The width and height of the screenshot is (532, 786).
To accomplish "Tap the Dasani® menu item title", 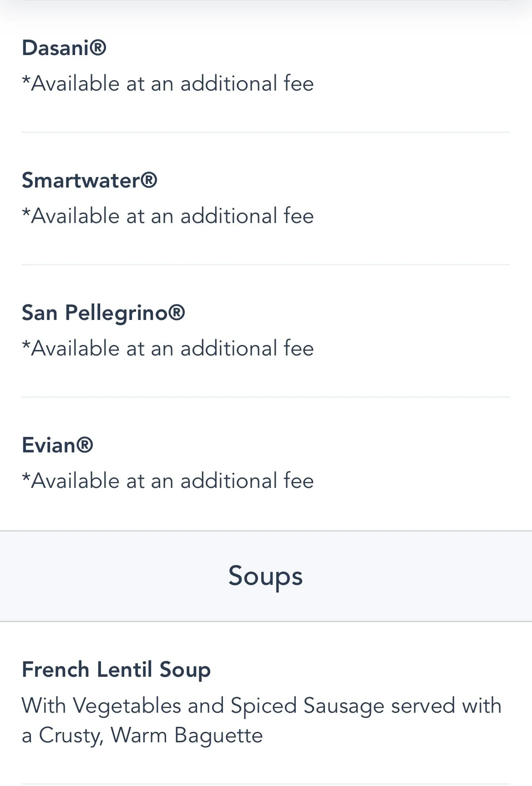I will pos(64,48).
